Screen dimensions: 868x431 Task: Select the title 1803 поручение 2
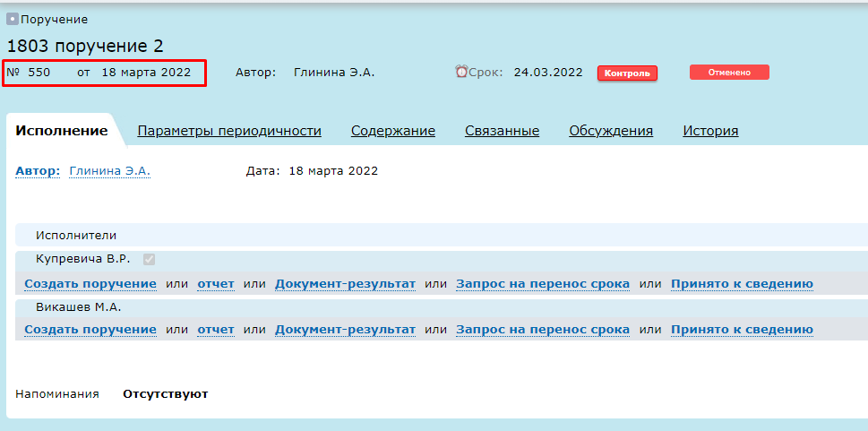coord(85,47)
